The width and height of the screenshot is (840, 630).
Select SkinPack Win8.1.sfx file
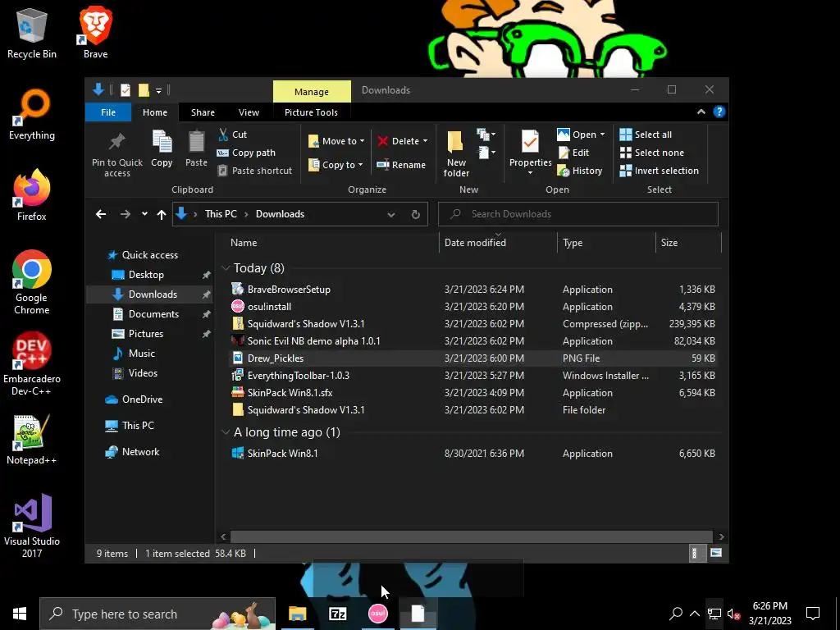[x=473, y=393]
